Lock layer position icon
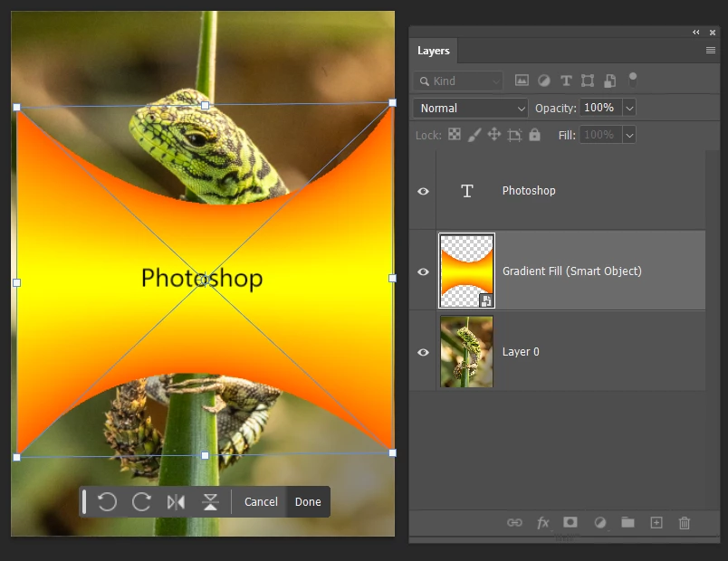728x561 pixels. click(x=494, y=135)
